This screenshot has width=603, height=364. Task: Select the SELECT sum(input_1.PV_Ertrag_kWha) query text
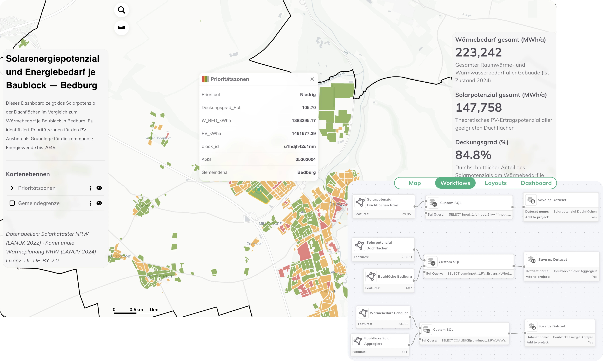[x=479, y=274]
